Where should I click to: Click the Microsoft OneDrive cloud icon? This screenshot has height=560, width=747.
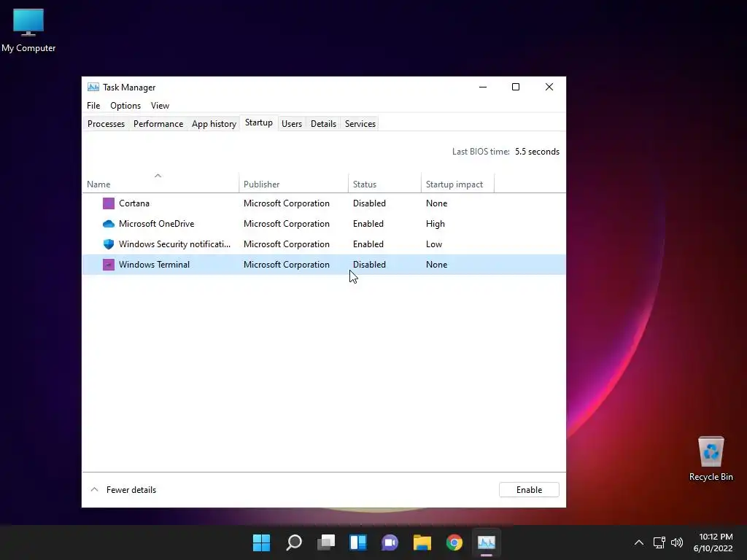coord(109,224)
